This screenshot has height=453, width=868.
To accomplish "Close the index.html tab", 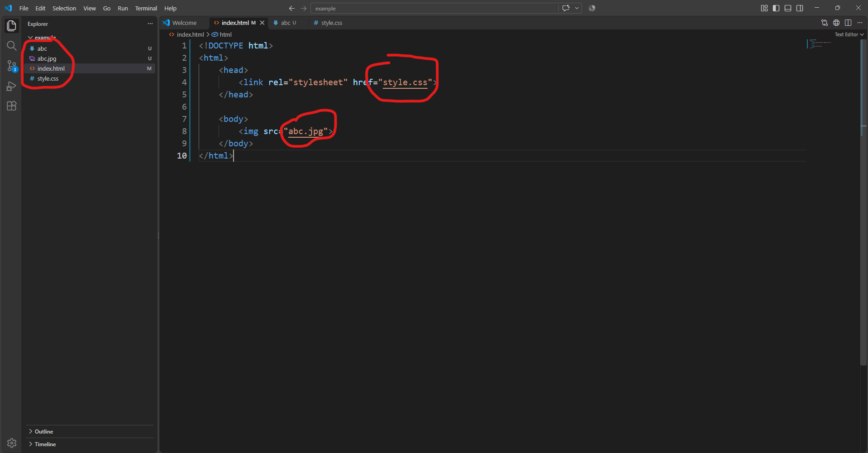I will click(262, 23).
